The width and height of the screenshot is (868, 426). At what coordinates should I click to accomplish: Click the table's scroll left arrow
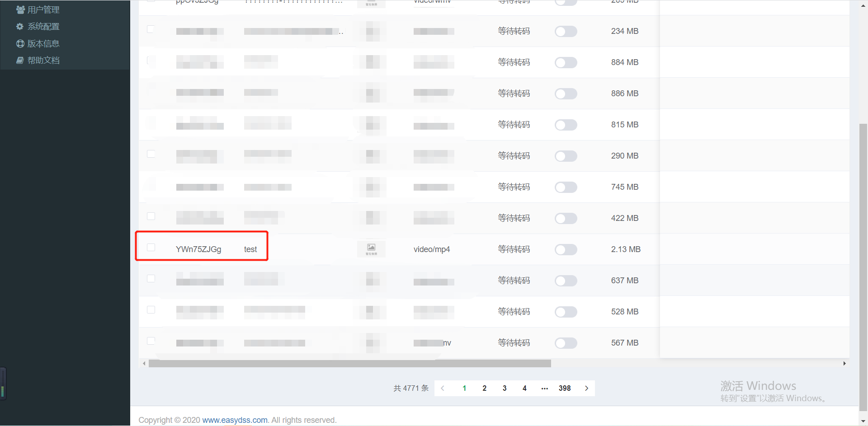[x=144, y=363]
